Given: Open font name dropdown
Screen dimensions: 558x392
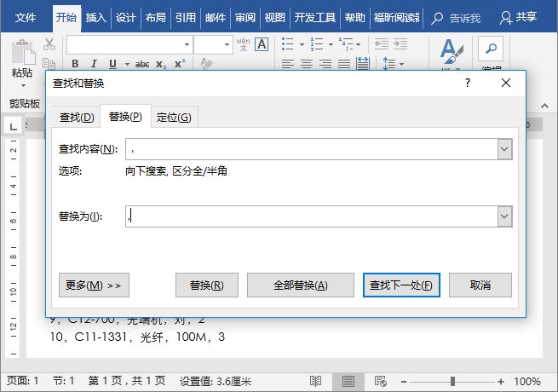Looking at the screenshot, I should point(187,44).
